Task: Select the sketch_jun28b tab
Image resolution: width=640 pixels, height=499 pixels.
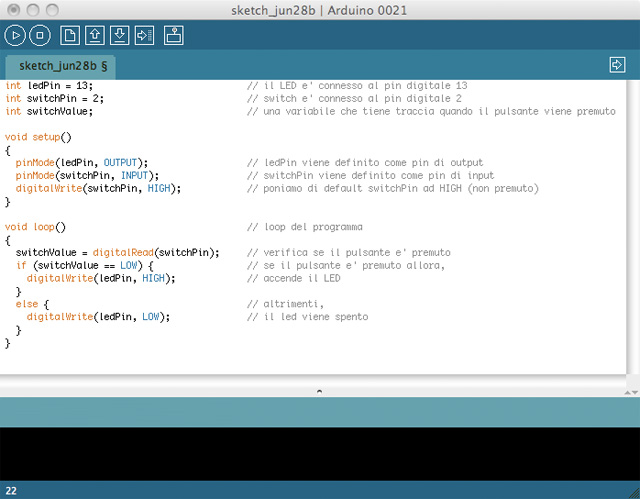Action: pos(63,66)
